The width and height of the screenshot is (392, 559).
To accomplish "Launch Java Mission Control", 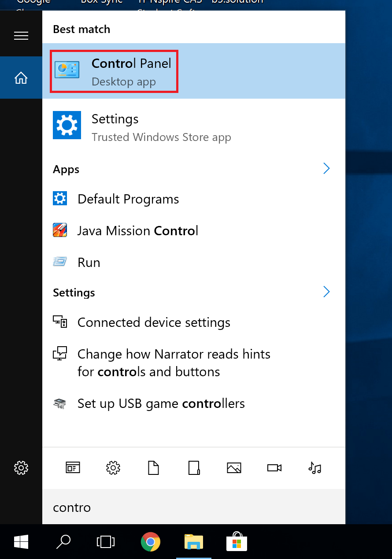I will click(137, 230).
